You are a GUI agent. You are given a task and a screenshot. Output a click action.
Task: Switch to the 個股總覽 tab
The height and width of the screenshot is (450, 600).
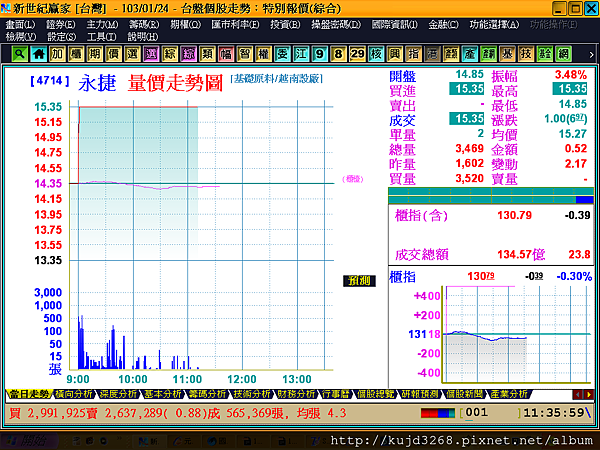tap(376, 394)
